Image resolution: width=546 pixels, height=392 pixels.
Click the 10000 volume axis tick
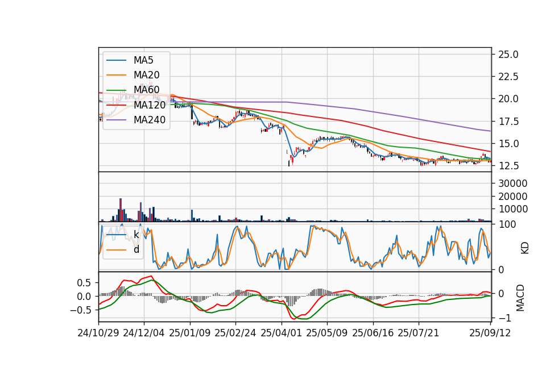pos(512,209)
